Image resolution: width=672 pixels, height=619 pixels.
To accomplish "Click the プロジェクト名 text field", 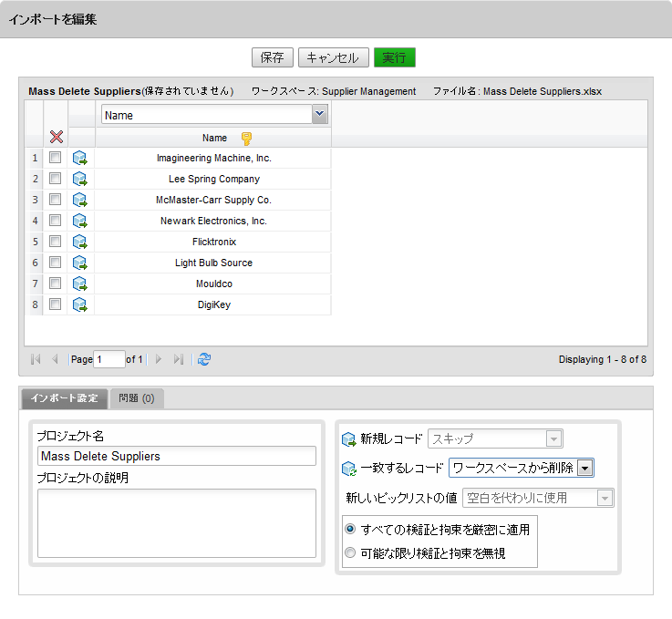I will pyautogui.click(x=177, y=456).
